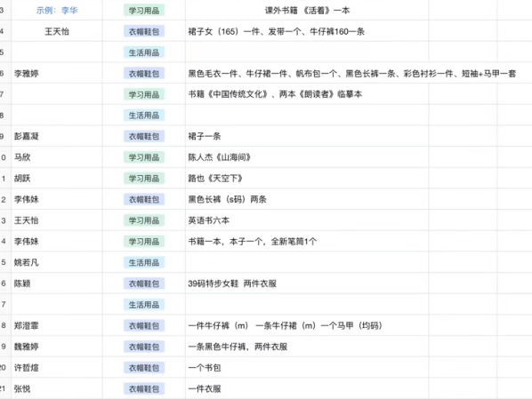
Task: Open 衣帽鞋包 tag in the 郑滢霏 row
Action: click(x=144, y=325)
